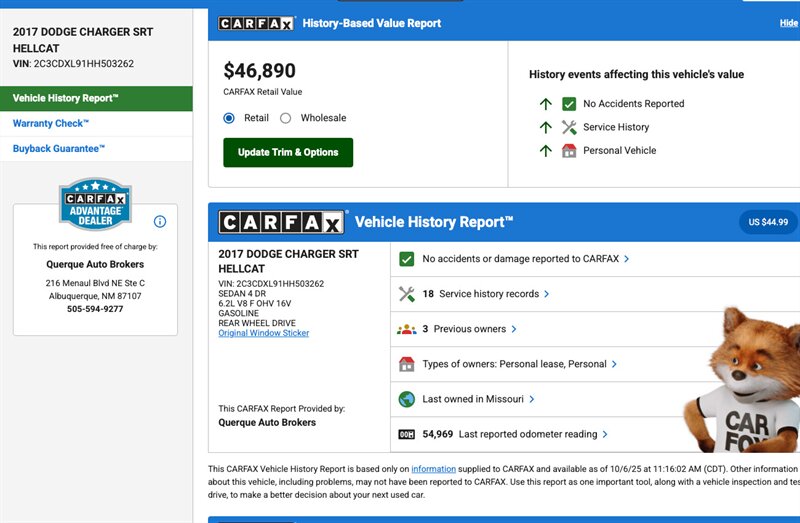Open the Original Window Sticker link

[x=264, y=333]
